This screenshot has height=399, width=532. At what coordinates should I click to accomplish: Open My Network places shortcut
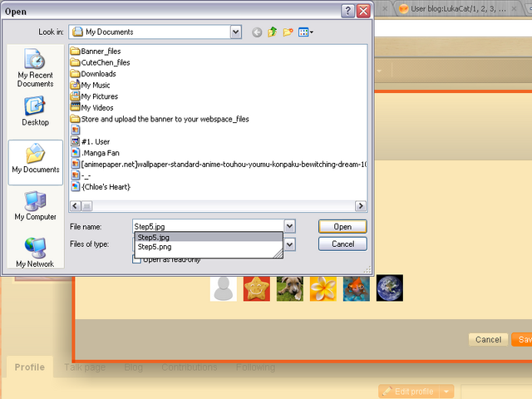click(x=35, y=253)
